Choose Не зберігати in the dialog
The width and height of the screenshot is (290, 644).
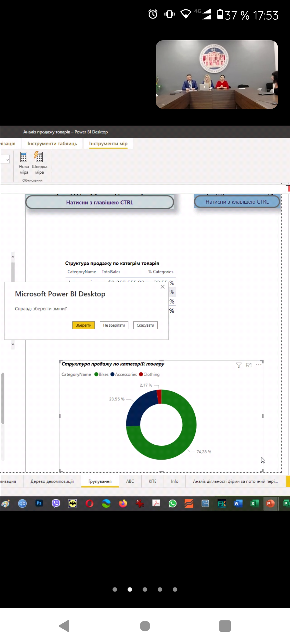[x=114, y=325]
